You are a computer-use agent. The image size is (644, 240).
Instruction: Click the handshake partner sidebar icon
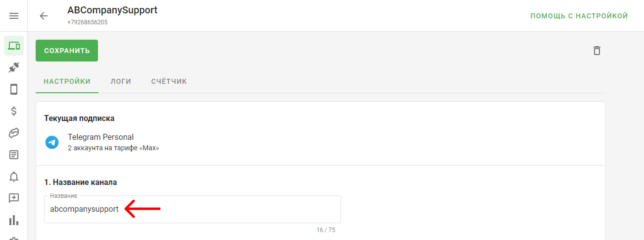(x=14, y=133)
